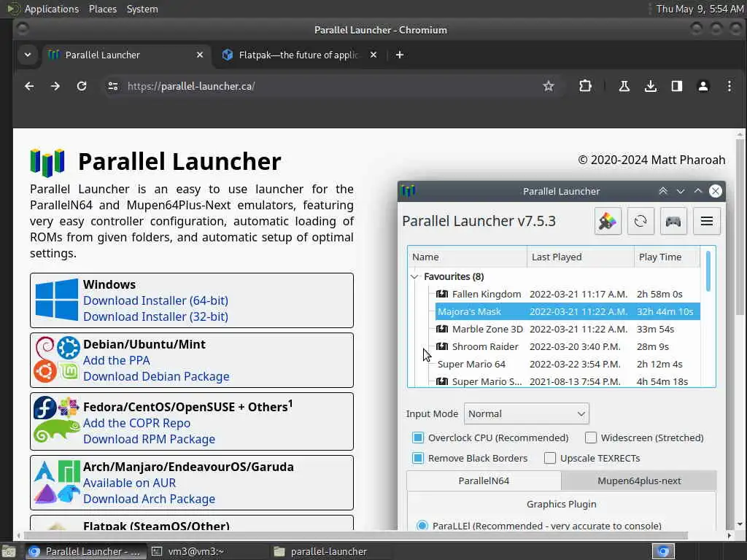Open the browser profile icon
The width and height of the screenshot is (747, 560).
pyautogui.click(x=703, y=86)
